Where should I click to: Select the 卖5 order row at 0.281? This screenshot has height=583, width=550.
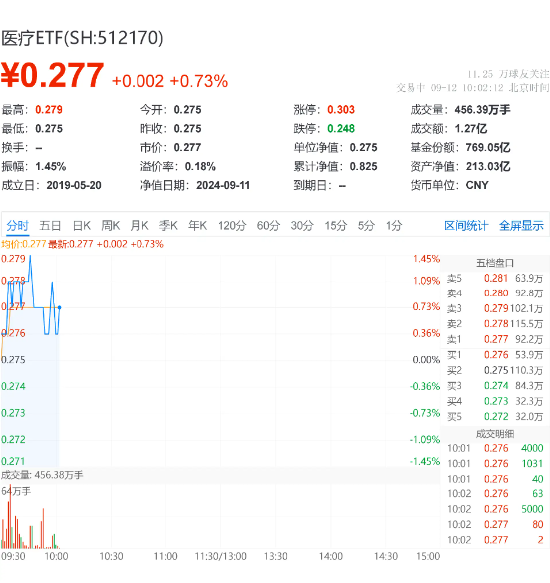(x=495, y=278)
